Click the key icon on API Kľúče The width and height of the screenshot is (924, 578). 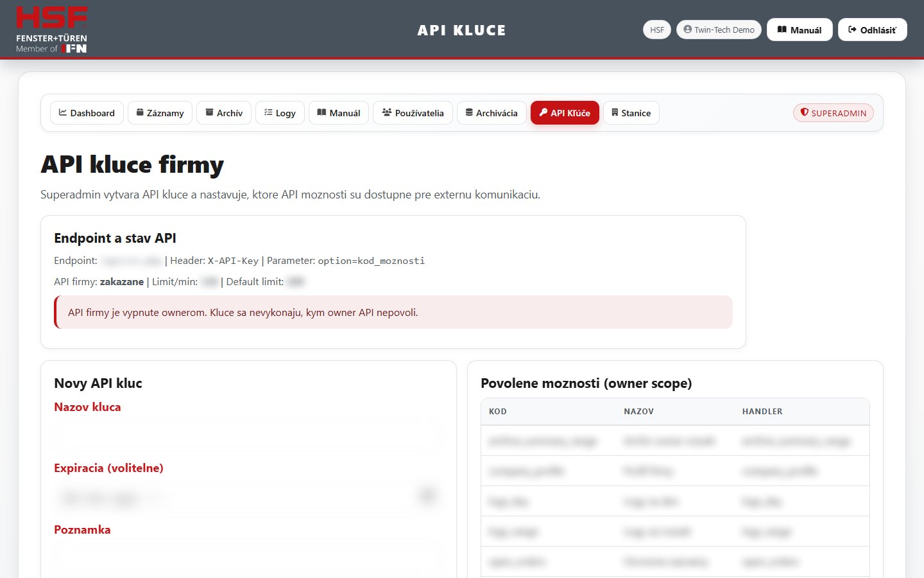pos(543,112)
